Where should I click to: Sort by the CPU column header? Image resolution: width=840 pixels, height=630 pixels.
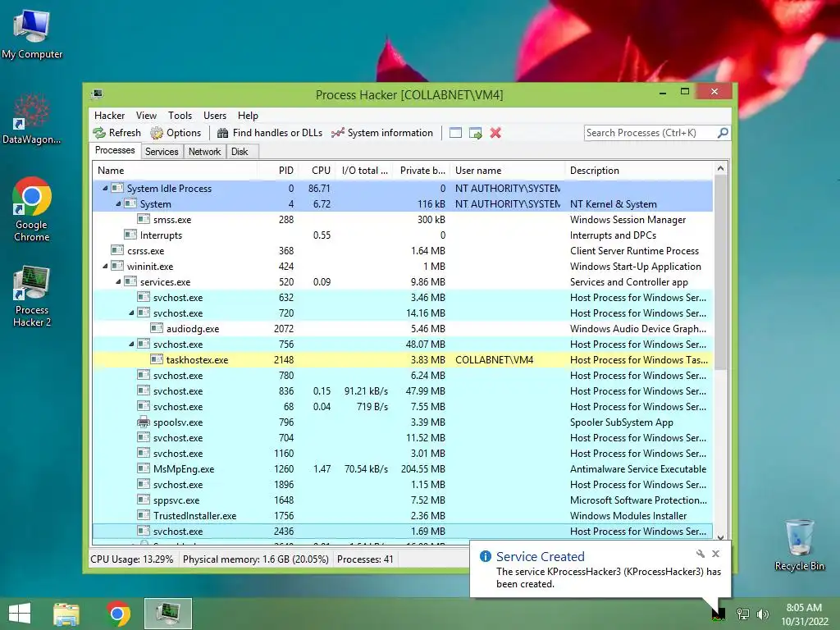317,171
